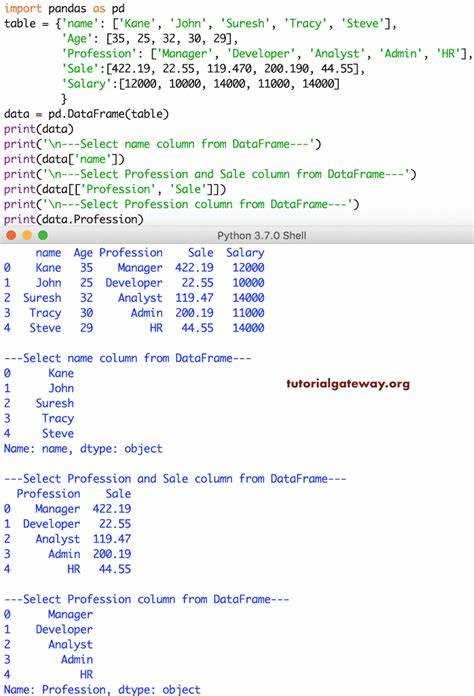474x696 pixels.
Task: Click 'HR' in the Profession and Sale table
Action: pos(74,569)
